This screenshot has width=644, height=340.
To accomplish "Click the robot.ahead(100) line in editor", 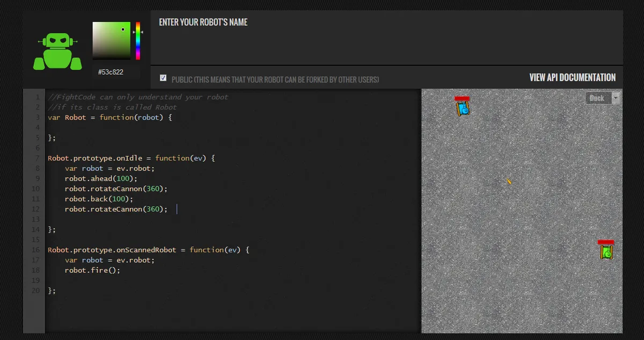I will point(101,178).
